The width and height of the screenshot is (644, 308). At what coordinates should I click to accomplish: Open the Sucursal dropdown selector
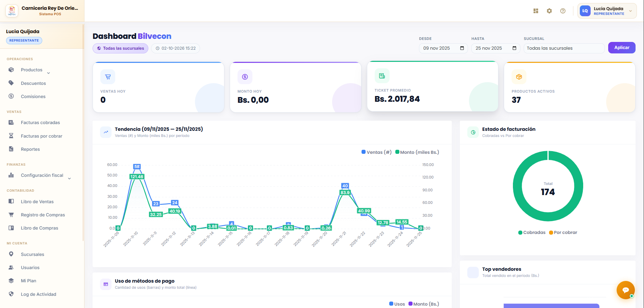click(564, 48)
